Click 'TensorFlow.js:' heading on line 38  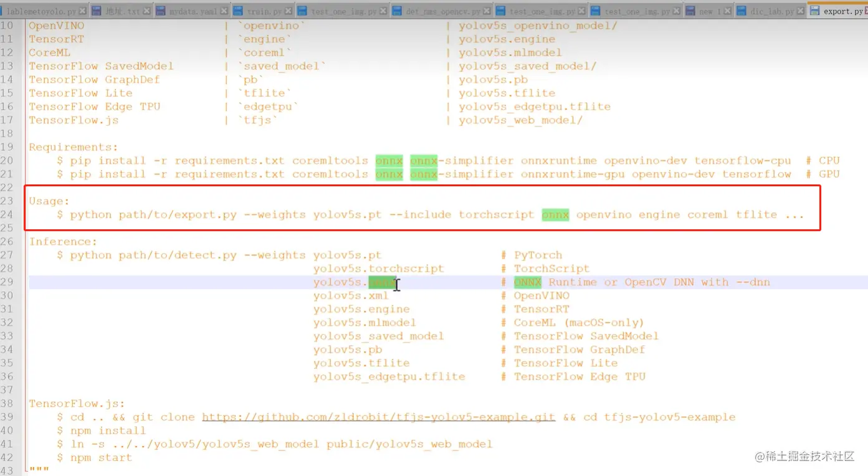point(77,404)
